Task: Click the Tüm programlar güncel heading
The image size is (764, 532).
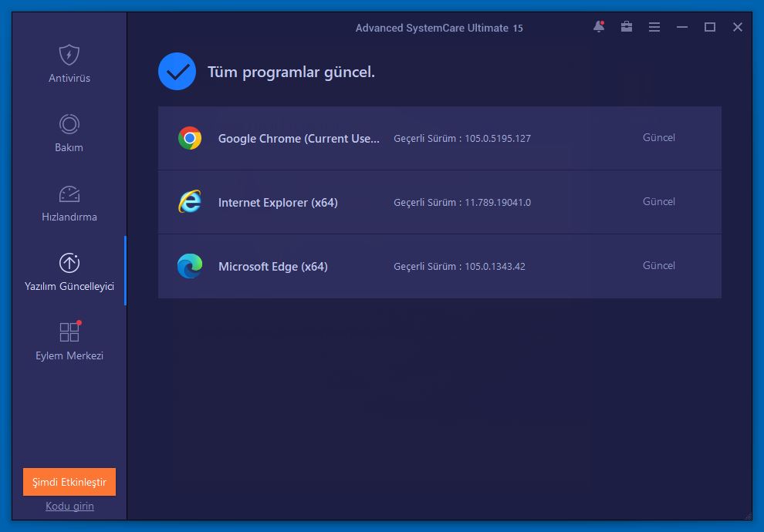Action: tap(292, 72)
